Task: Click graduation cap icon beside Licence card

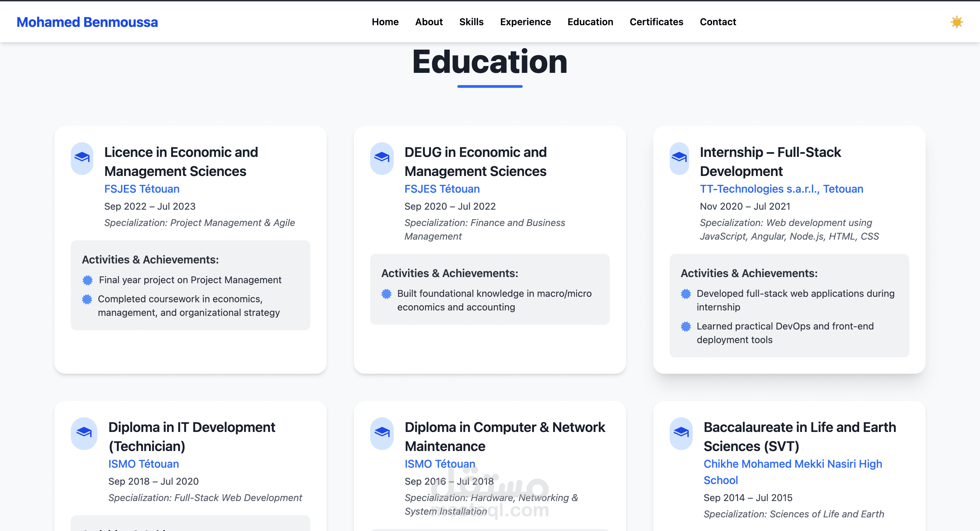Action: pos(82,158)
